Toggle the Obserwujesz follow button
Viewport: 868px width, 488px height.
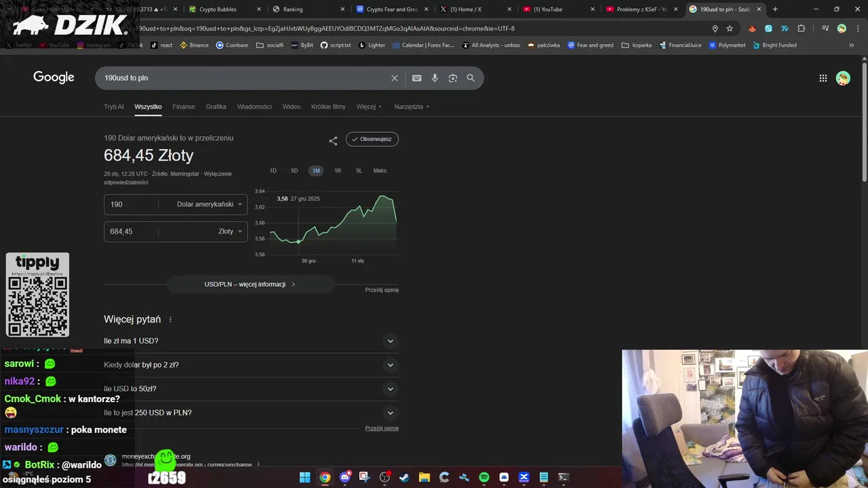click(372, 139)
